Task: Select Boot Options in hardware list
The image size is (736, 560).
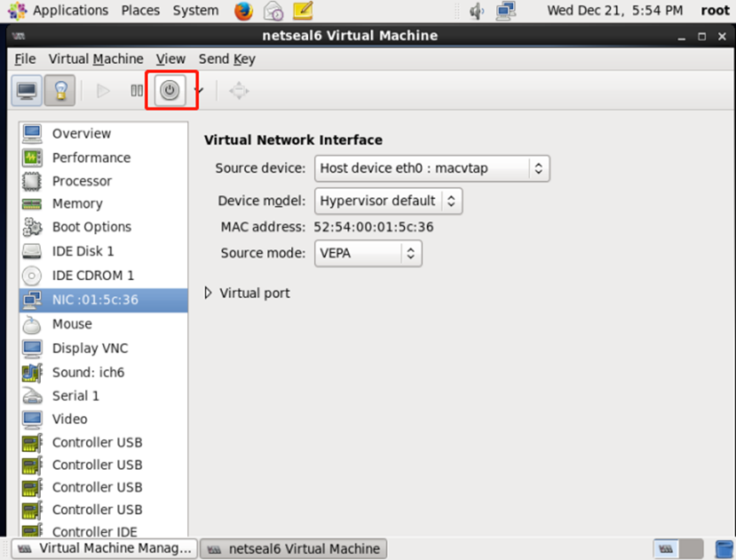Action: pyautogui.click(x=103, y=226)
